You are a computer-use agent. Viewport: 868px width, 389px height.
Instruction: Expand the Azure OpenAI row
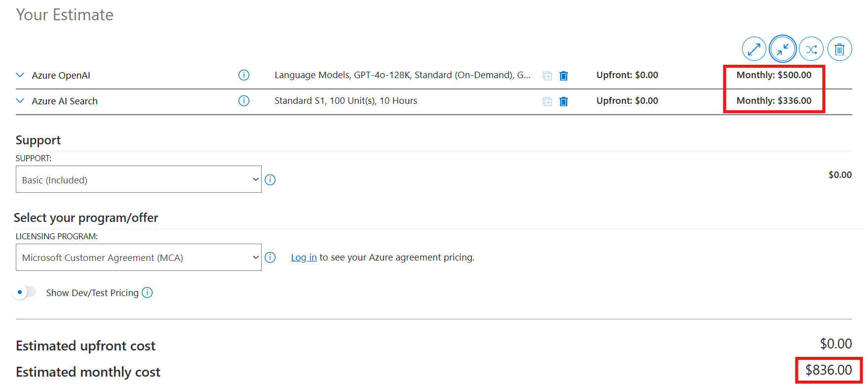pyautogui.click(x=20, y=75)
